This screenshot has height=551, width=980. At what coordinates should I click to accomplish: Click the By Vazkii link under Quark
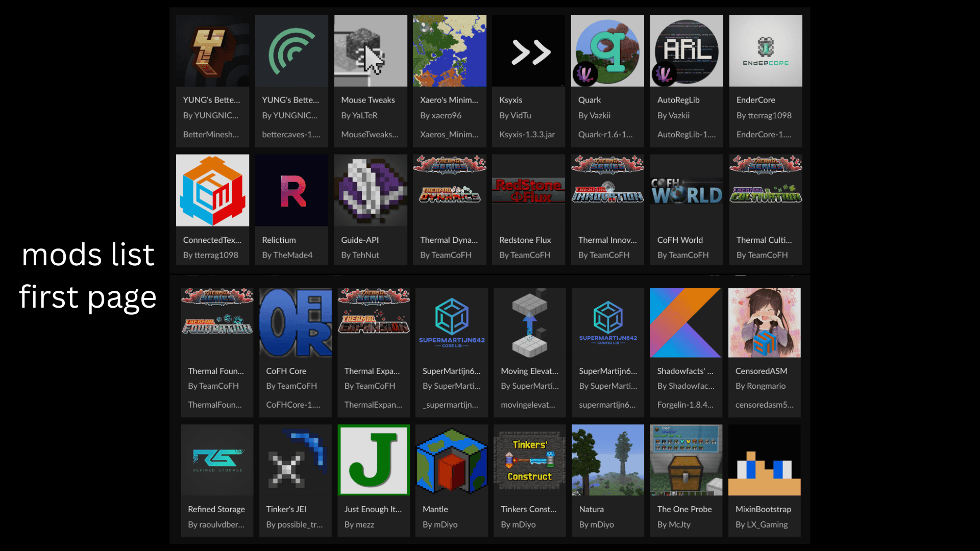pyautogui.click(x=596, y=115)
